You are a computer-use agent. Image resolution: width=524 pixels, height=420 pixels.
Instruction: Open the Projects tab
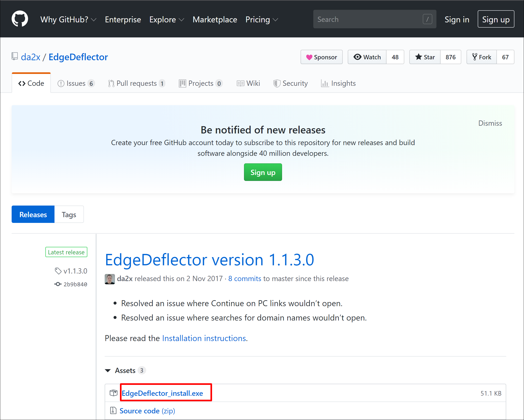click(200, 83)
